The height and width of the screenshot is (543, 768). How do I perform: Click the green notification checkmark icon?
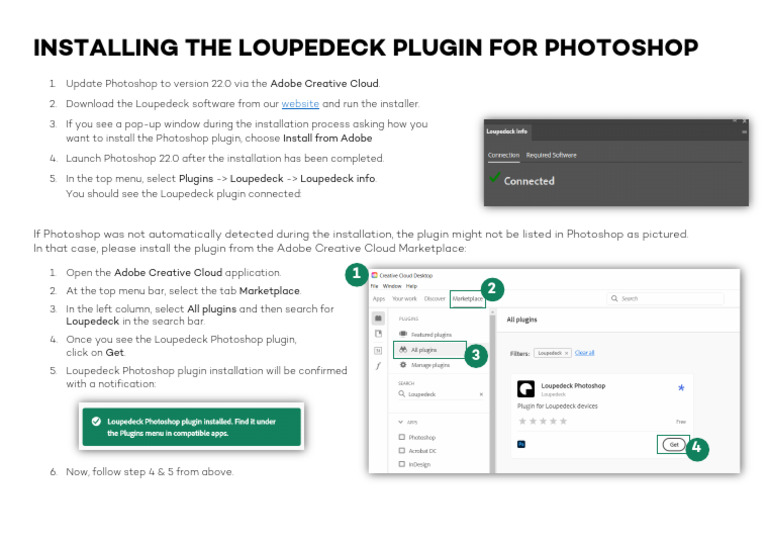tap(96, 422)
